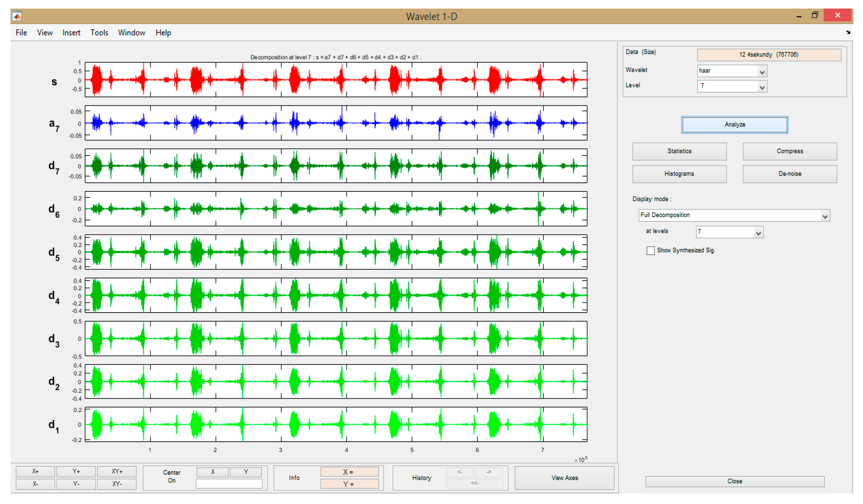Screen dimensions: 863x504
Task: Click the Analyze button
Action: [x=734, y=125]
